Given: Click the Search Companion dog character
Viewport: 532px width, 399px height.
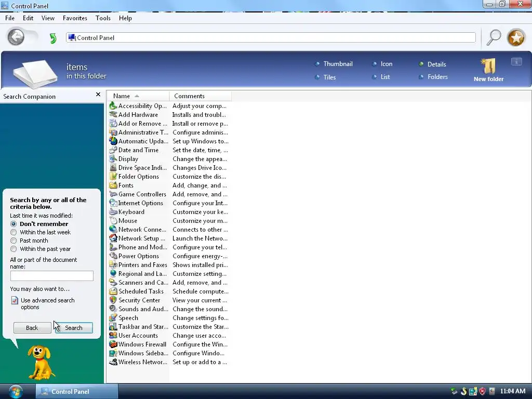Looking at the screenshot, I should tap(41, 362).
